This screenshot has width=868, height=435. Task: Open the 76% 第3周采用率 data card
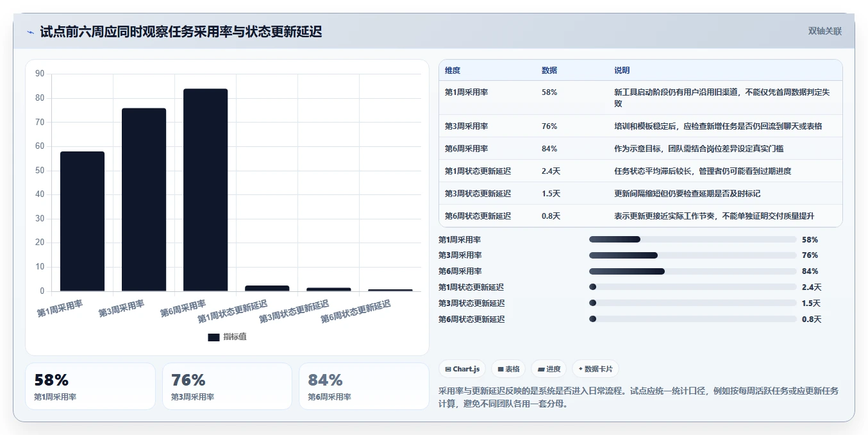pyautogui.click(x=227, y=386)
